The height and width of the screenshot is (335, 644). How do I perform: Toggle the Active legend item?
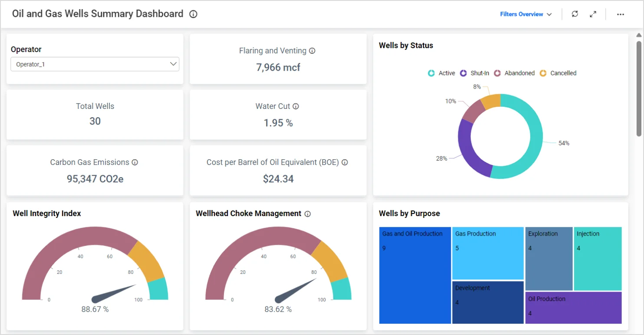(441, 73)
